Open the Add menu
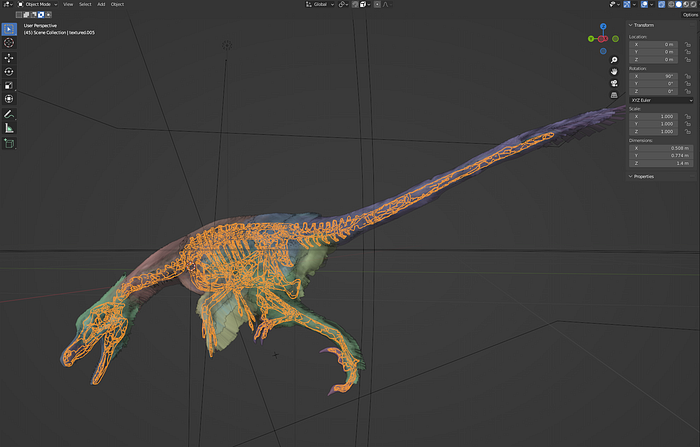The height and width of the screenshot is (447, 700). point(101,4)
